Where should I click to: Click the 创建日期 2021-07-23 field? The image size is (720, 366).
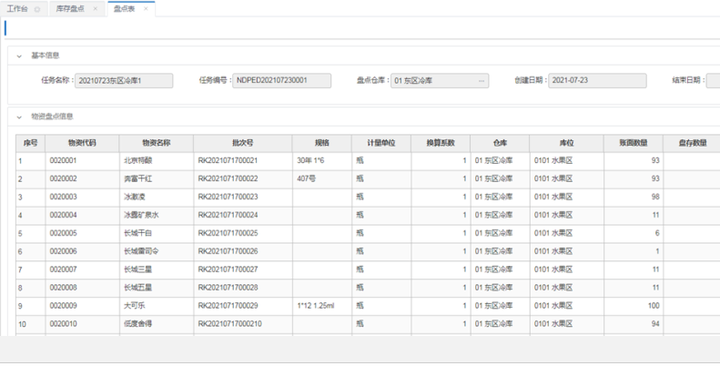tap(597, 80)
